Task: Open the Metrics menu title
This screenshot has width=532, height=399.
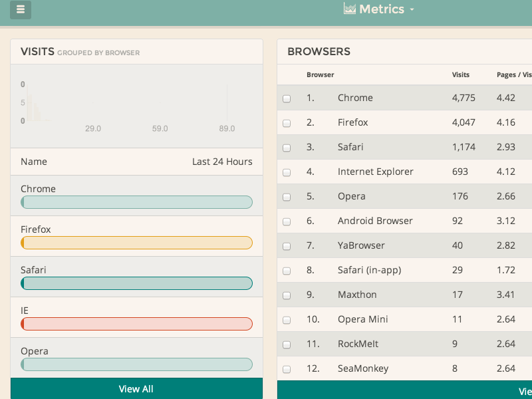Action: pos(382,9)
